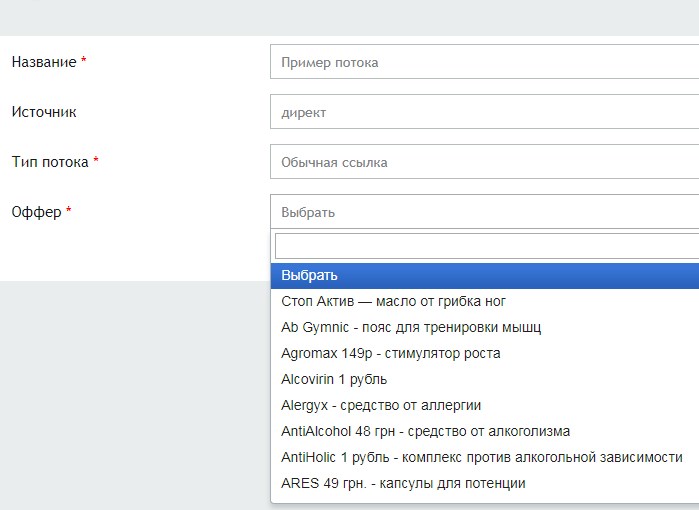Choose AntiHolic 1 рубль option
Viewport: 699px width, 510px height.
click(x=481, y=457)
